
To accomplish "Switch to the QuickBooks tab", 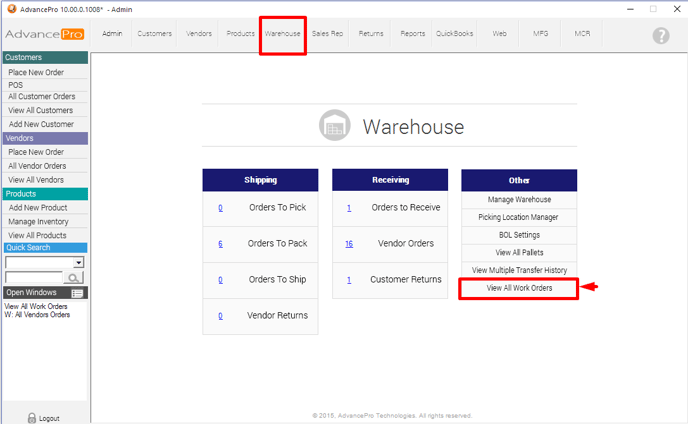I will 454,34.
